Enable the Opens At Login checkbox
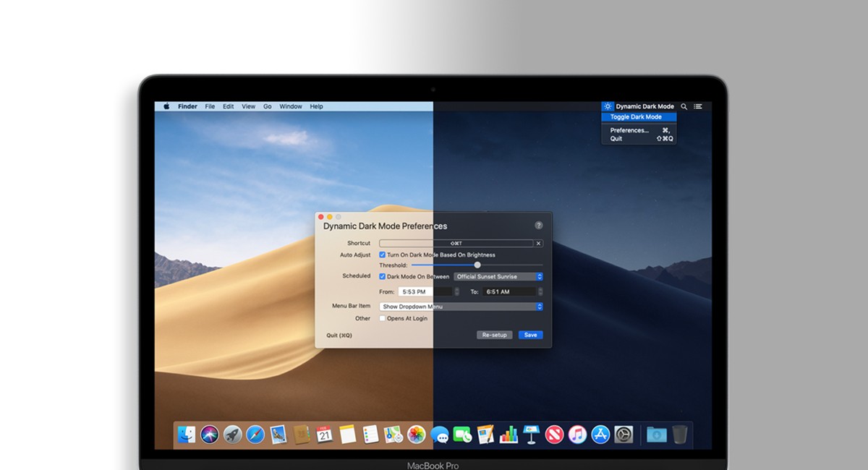The width and height of the screenshot is (868, 470). (x=383, y=319)
